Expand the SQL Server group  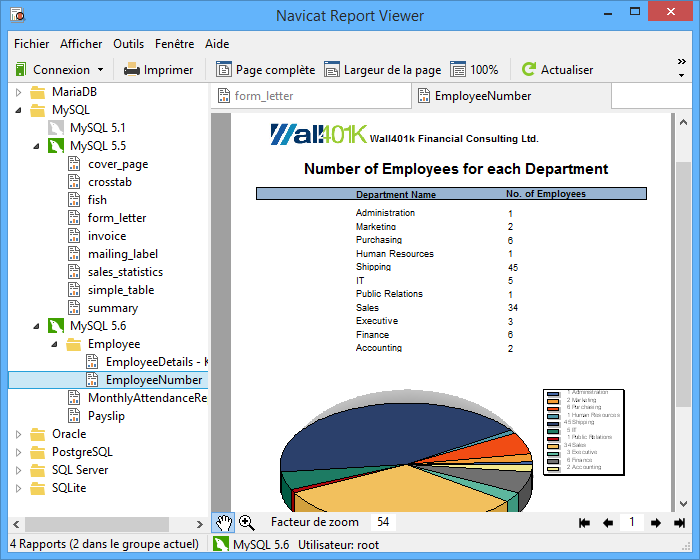point(18,470)
